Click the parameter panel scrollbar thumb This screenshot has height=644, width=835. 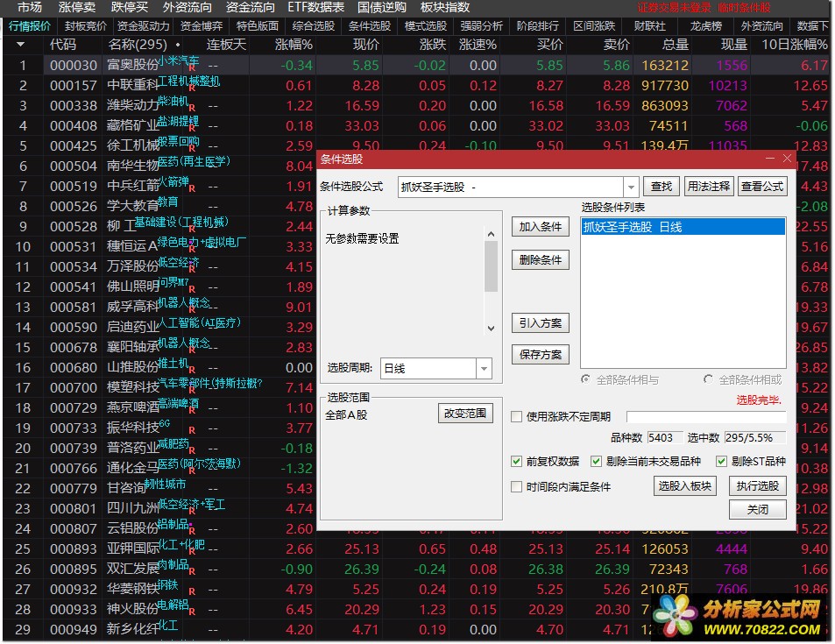click(x=491, y=266)
